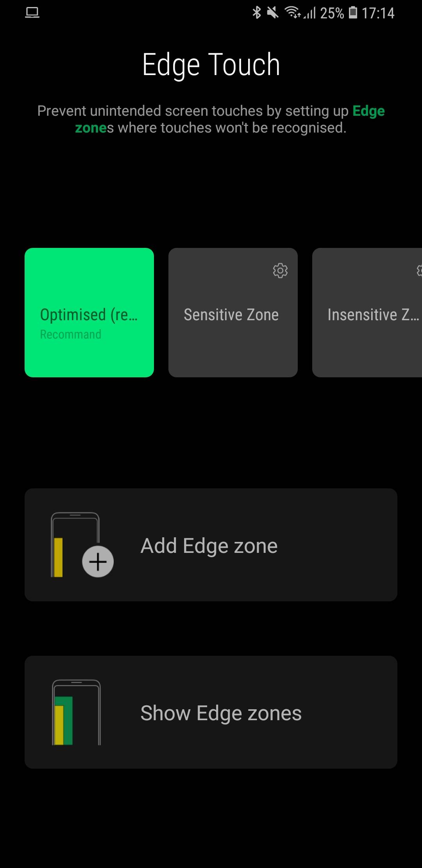Open the Sensitive Zone gear settings
This screenshot has width=422, height=868.
pos(280,270)
